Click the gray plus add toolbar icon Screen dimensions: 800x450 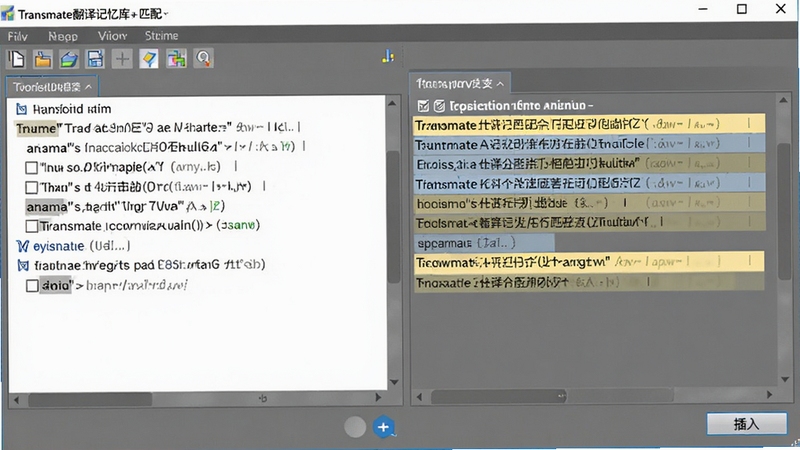[122, 59]
